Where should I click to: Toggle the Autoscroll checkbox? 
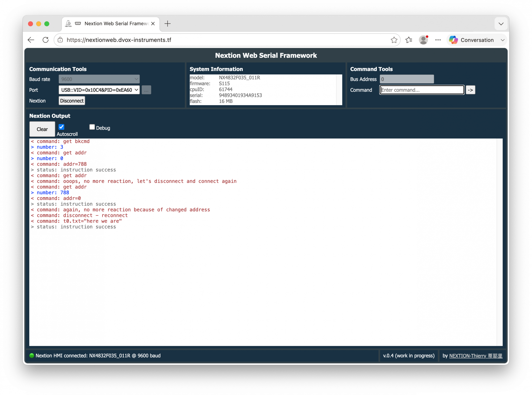tap(62, 127)
